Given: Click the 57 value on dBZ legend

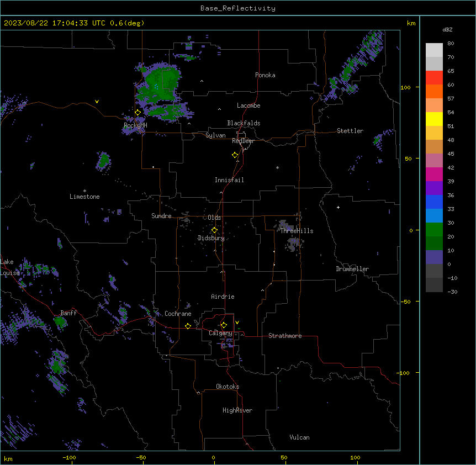Looking at the screenshot, I should pos(451,98).
